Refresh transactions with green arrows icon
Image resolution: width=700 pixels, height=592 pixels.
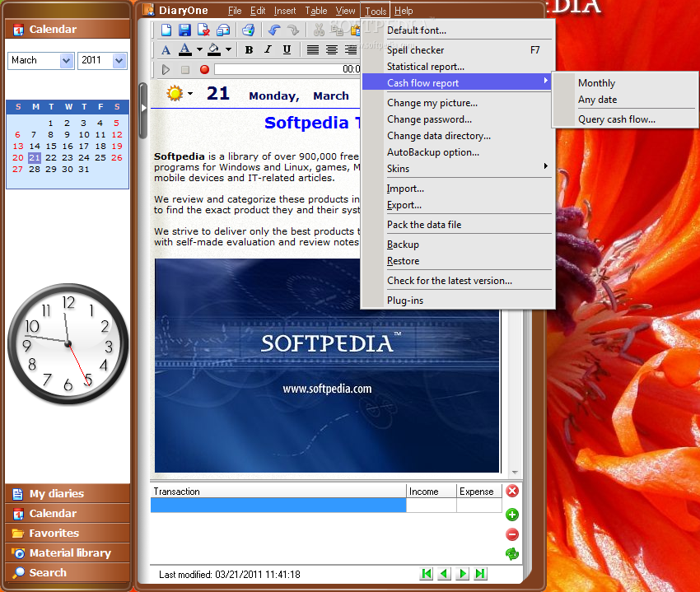[512, 554]
